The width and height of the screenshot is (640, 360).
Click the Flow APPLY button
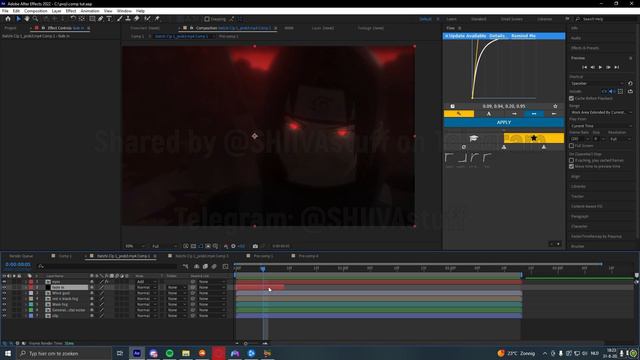[x=504, y=122]
